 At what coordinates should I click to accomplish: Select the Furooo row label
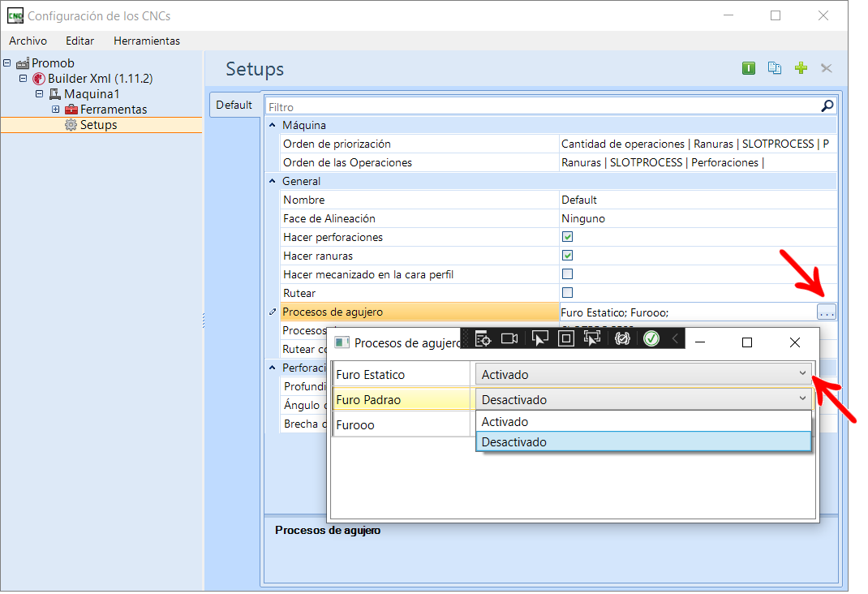pos(402,425)
